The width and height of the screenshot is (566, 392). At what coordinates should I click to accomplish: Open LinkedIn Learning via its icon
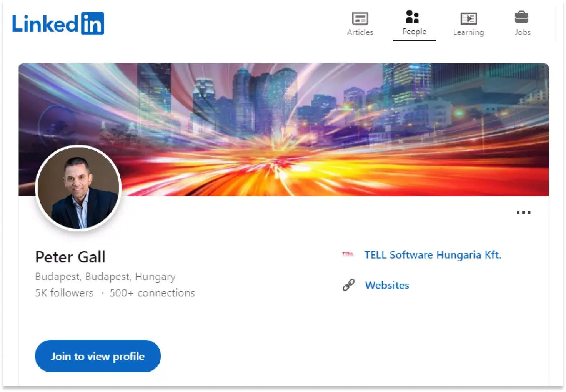pyautogui.click(x=468, y=18)
